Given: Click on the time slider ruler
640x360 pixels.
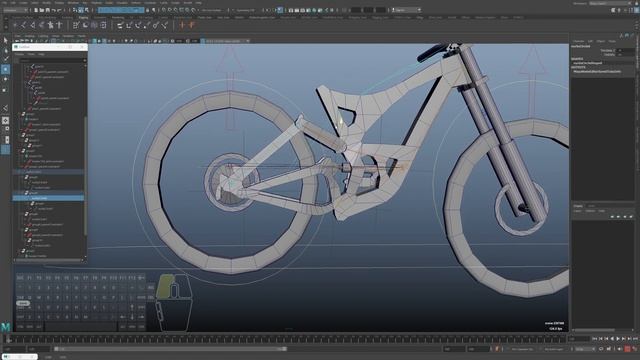Looking at the screenshot, I should pyautogui.click(x=286, y=339).
